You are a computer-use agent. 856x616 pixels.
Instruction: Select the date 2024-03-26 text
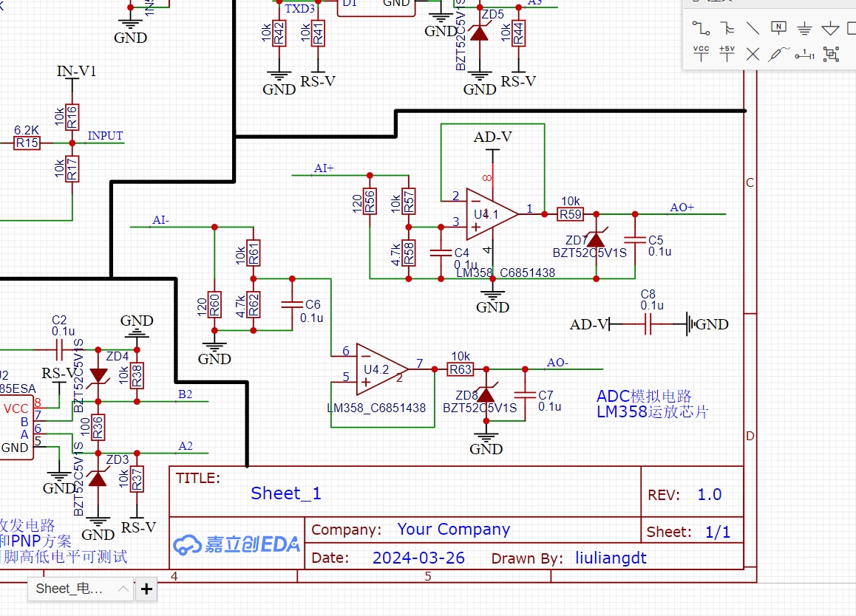click(x=418, y=558)
